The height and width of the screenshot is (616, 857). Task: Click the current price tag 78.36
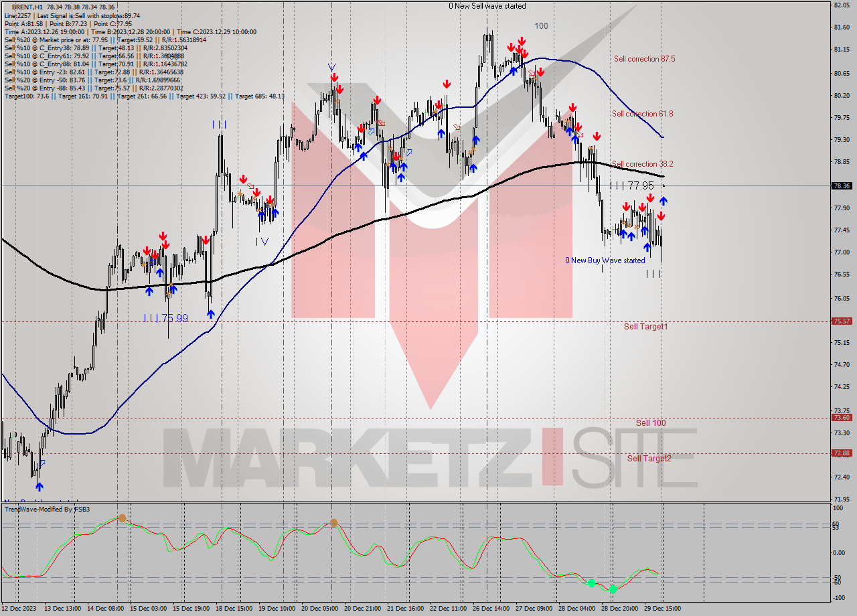(x=842, y=186)
